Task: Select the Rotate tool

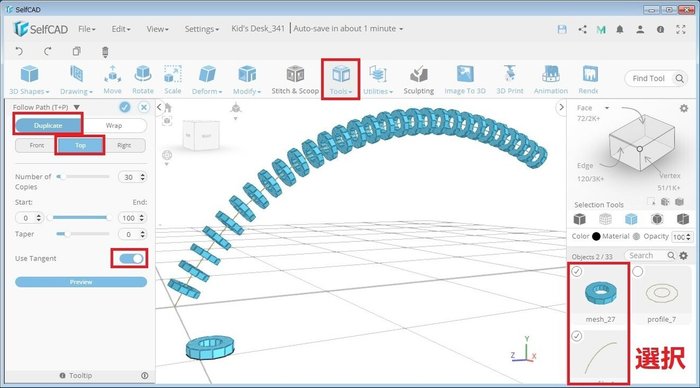Action: (x=142, y=79)
